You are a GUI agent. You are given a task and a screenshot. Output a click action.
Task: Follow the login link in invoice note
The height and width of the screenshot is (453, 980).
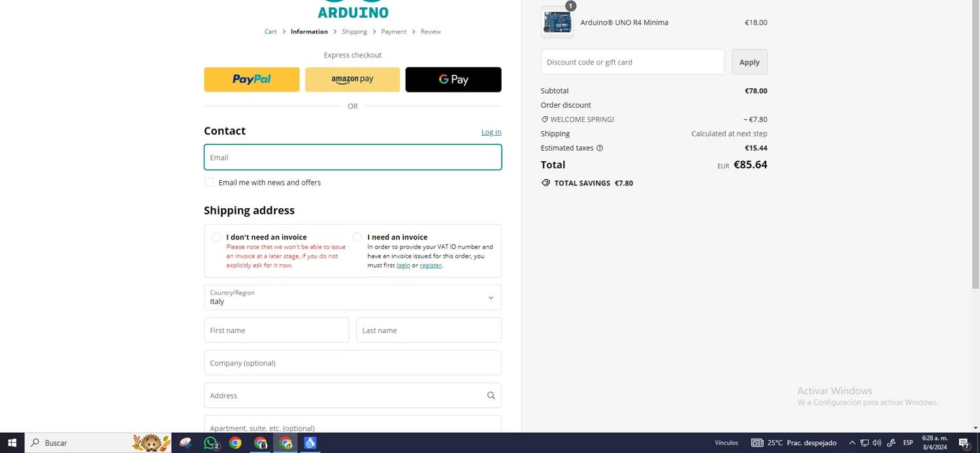pyautogui.click(x=403, y=265)
